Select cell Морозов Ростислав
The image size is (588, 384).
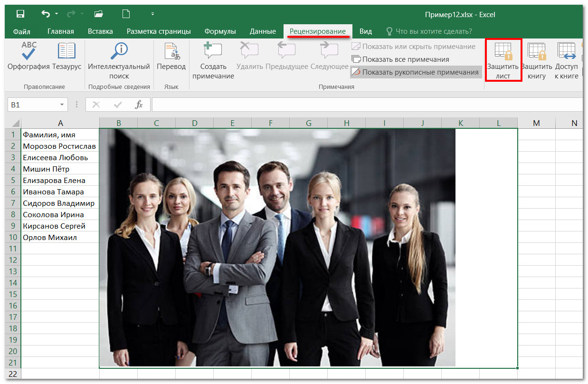[x=60, y=146]
